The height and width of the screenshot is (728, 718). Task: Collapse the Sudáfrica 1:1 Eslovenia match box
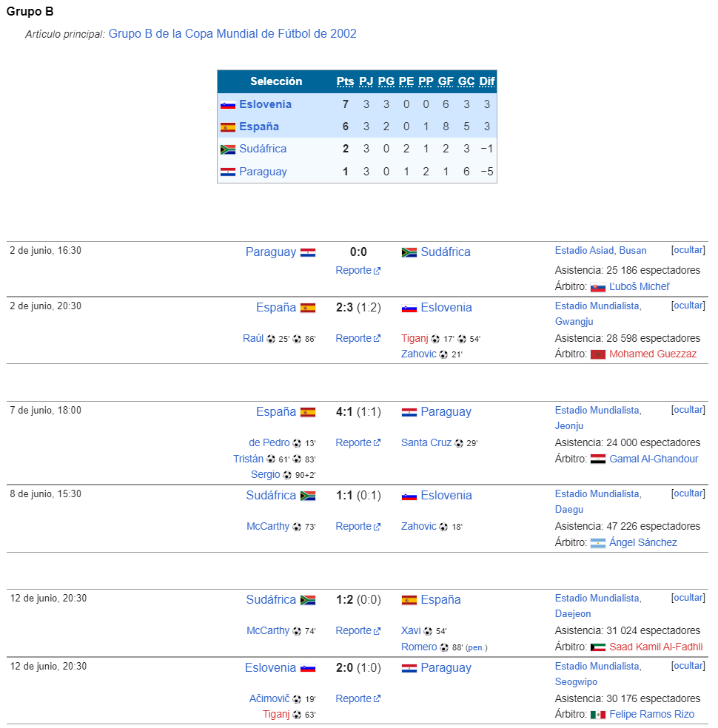(688, 493)
